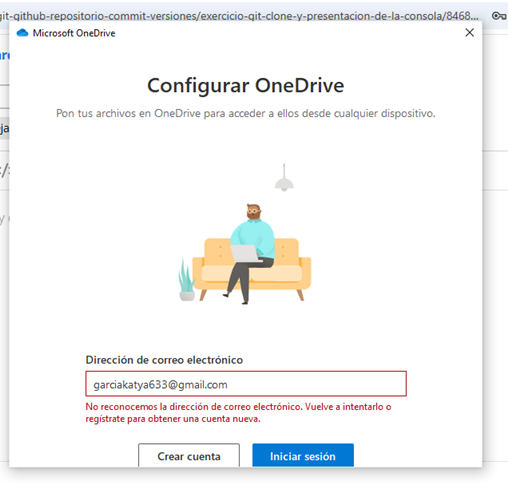The height and width of the screenshot is (500, 508).
Task: Click the 'Microsoft OneDrive' title text
Action: 74,33
